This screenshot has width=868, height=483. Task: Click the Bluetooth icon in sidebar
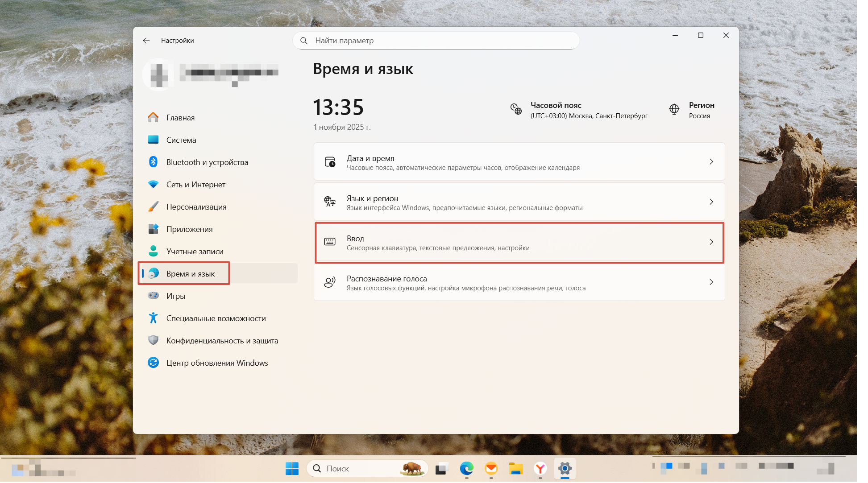click(153, 162)
